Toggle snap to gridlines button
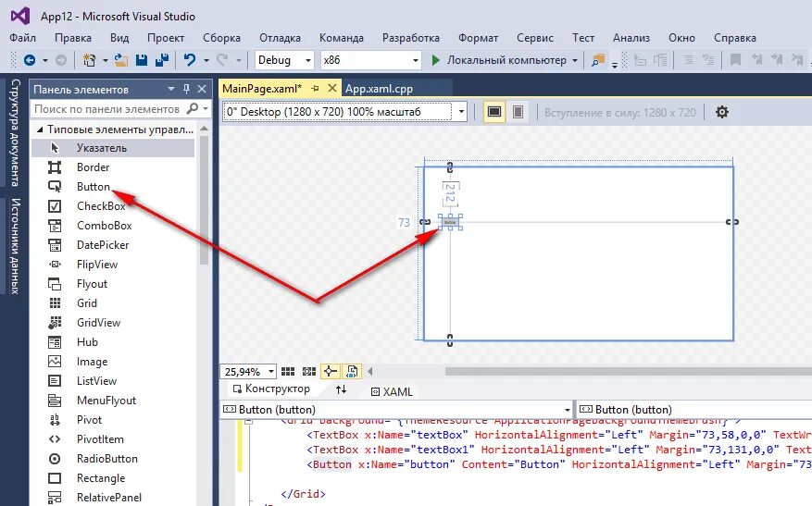This screenshot has height=506, width=812. (x=309, y=372)
